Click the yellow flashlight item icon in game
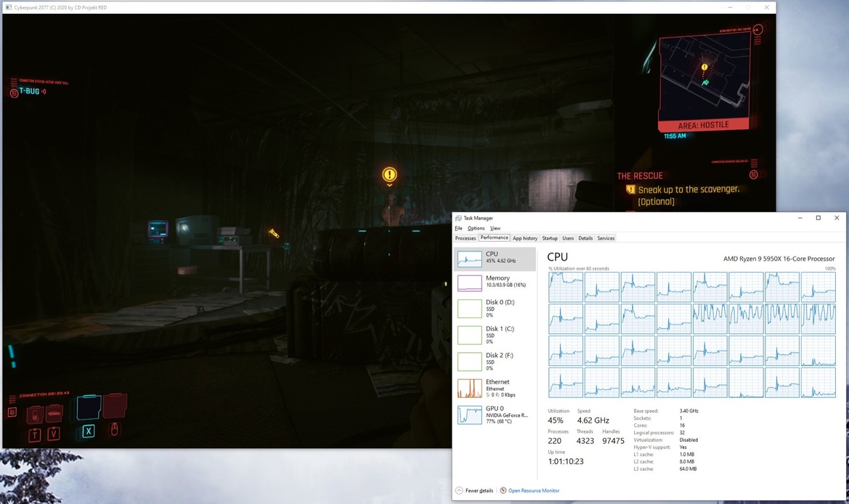The width and height of the screenshot is (849, 504). [274, 233]
